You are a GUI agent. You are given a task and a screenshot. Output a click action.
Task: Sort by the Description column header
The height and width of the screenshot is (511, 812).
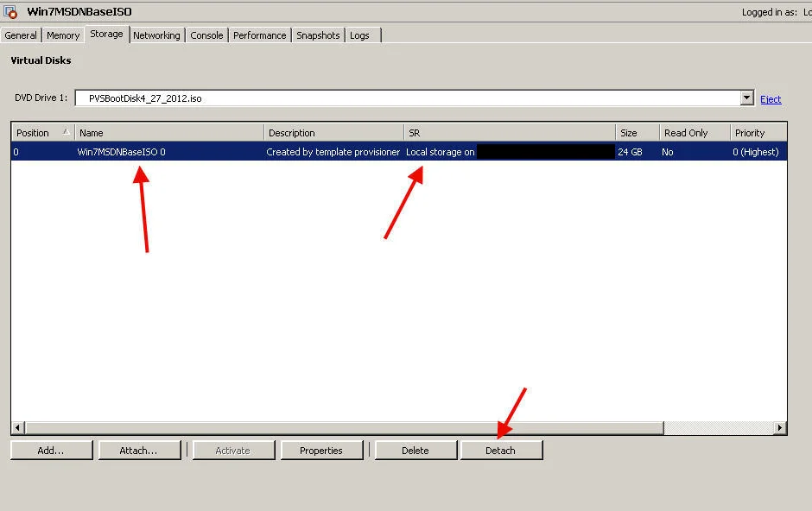click(334, 133)
